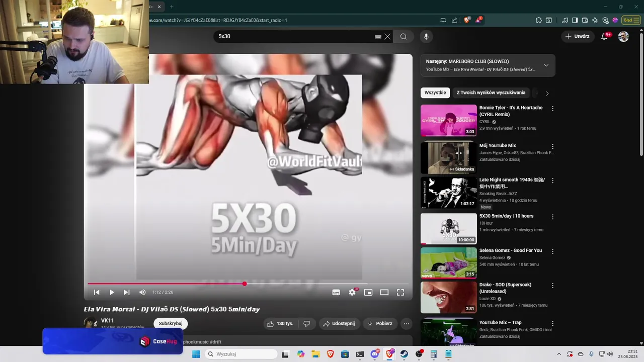Click the Udostępnij share button
644x362 pixels.
[x=339, y=323]
